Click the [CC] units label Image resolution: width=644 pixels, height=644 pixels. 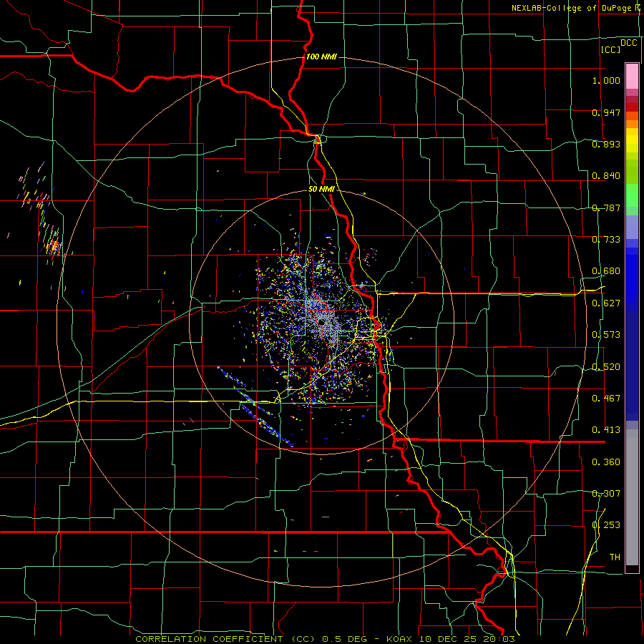(610, 49)
